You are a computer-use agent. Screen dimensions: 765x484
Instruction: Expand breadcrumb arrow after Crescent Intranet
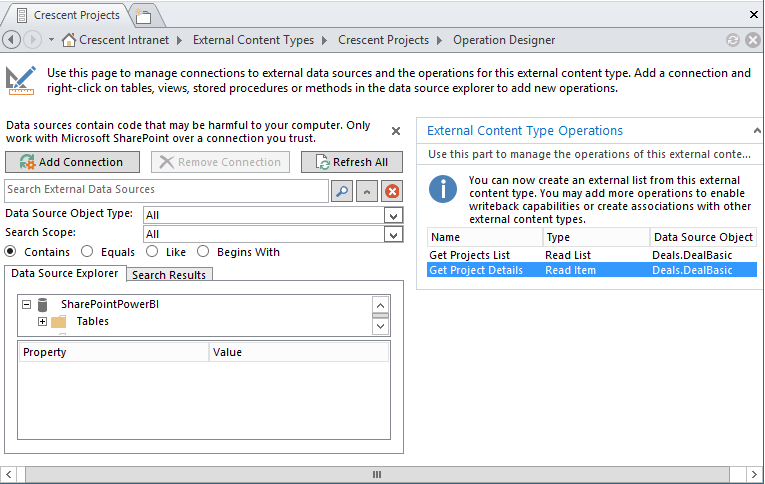[180, 40]
